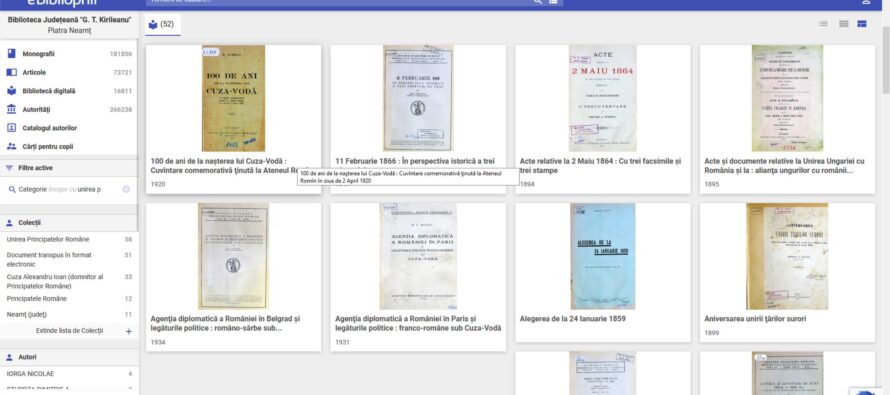Open the advanced search list icon in top bar

(x=553, y=2)
